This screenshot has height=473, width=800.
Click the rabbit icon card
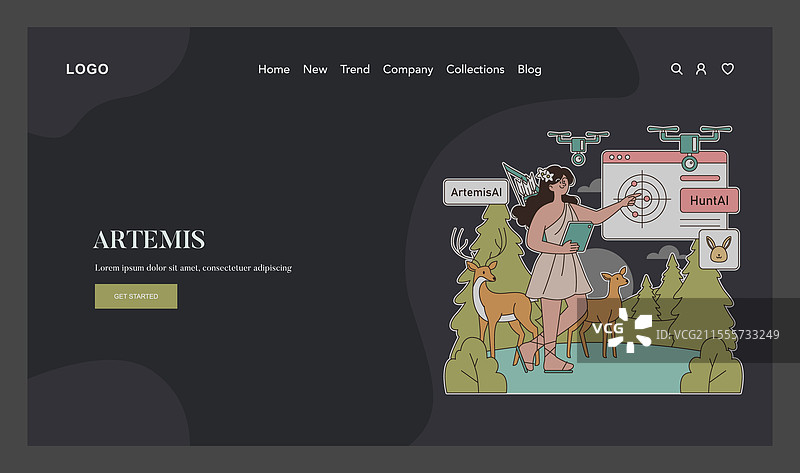point(719,250)
